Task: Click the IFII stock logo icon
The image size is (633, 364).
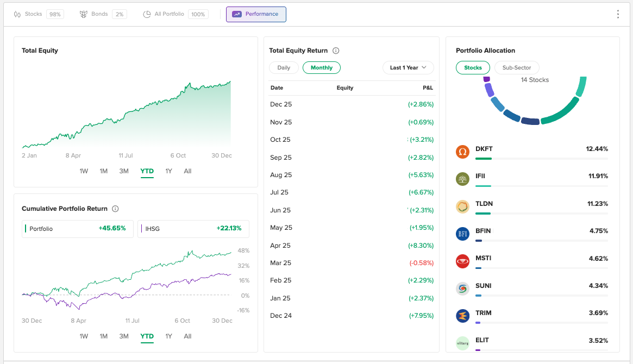Action: 462,179
